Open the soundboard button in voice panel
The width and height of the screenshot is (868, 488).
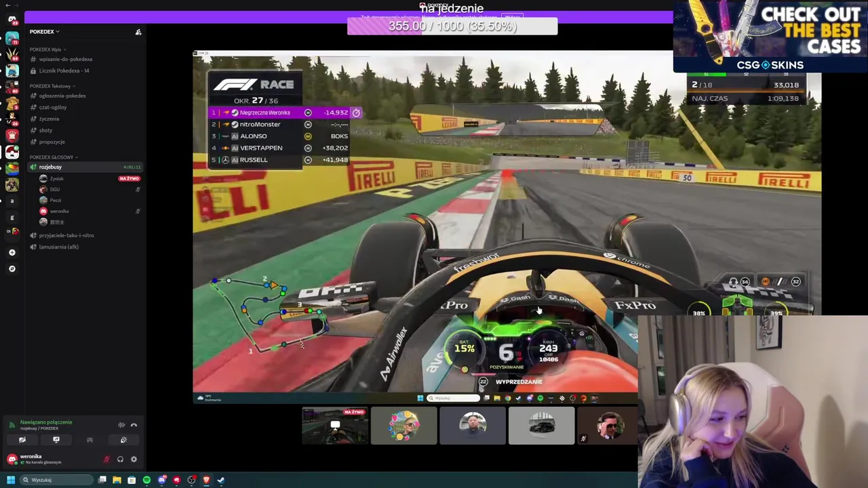[123, 440]
